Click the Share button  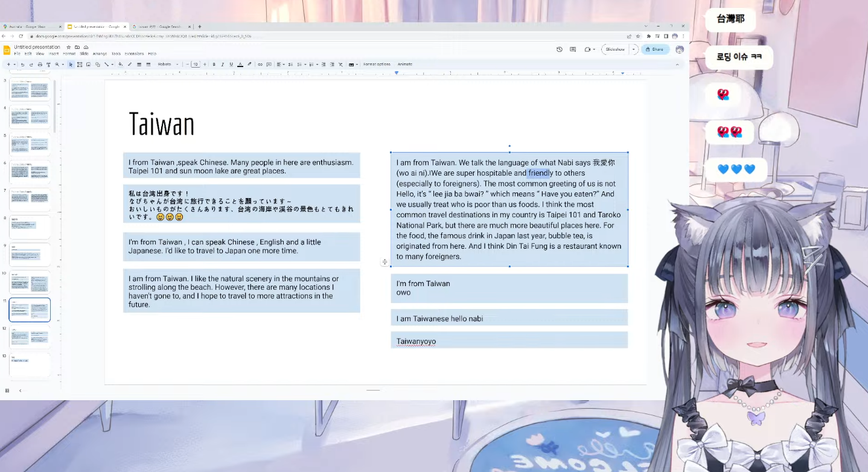(655, 49)
